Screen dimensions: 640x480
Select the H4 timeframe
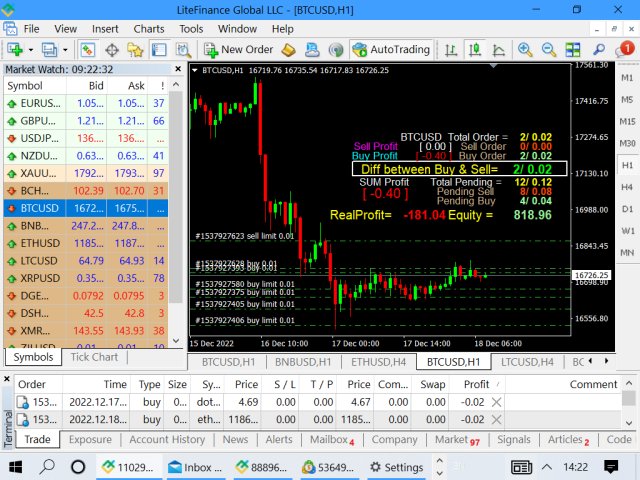pyautogui.click(x=627, y=187)
